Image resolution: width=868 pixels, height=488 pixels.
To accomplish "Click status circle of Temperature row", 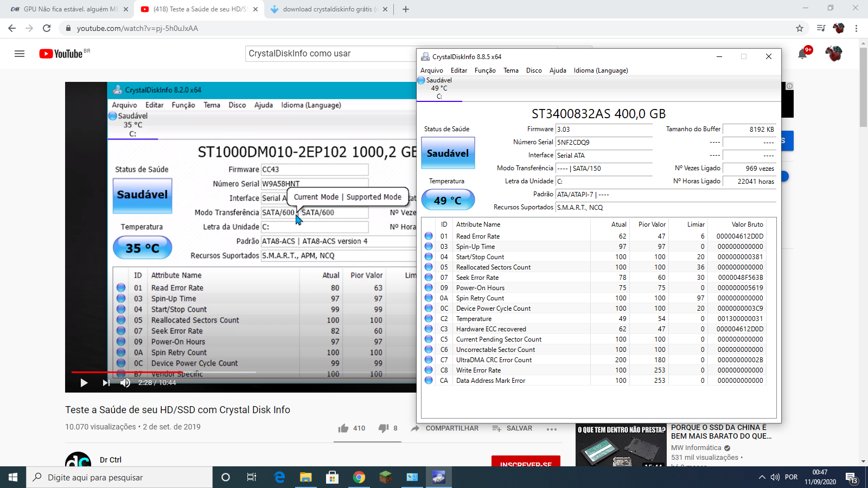I will tap(429, 319).
